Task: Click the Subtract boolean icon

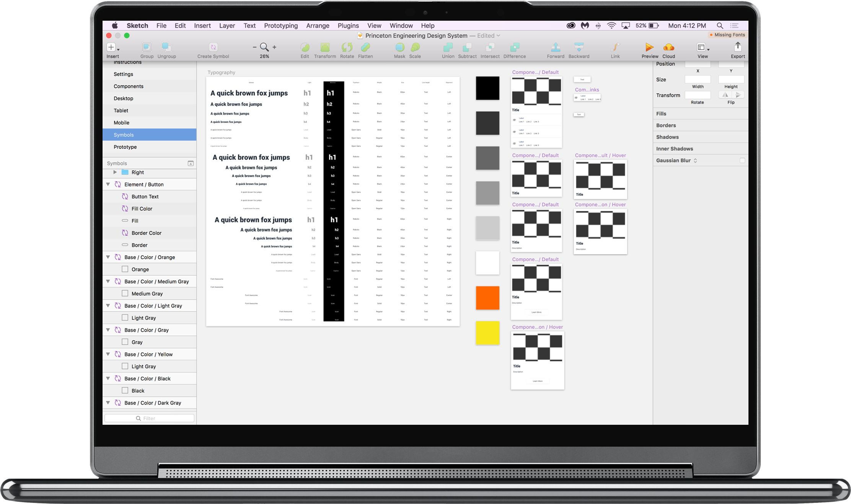Action: (467, 47)
